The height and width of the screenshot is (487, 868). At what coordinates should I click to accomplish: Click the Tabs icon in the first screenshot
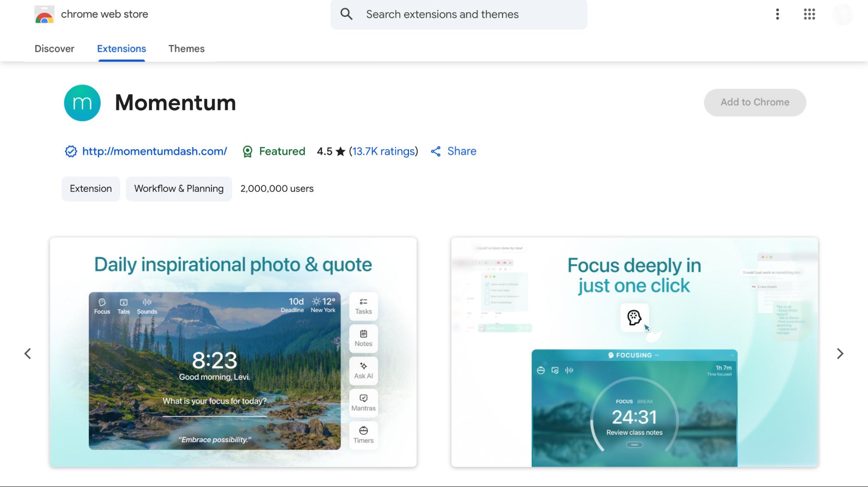click(x=124, y=302)
